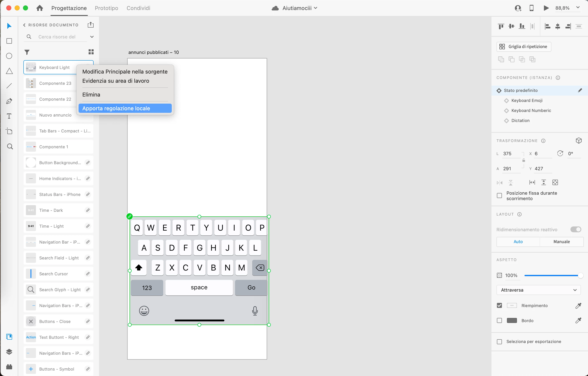Click the filter funnel icon in assets
Image resolution: width=588 pixels, height=376 pixels.
(27, 52)
